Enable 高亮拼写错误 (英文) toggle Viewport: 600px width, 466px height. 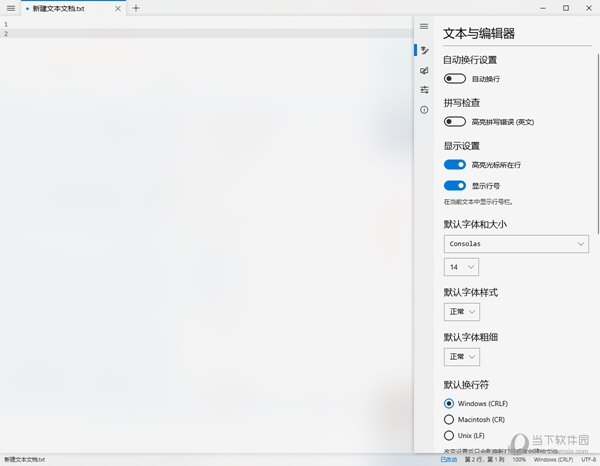[x=455, y=122]
